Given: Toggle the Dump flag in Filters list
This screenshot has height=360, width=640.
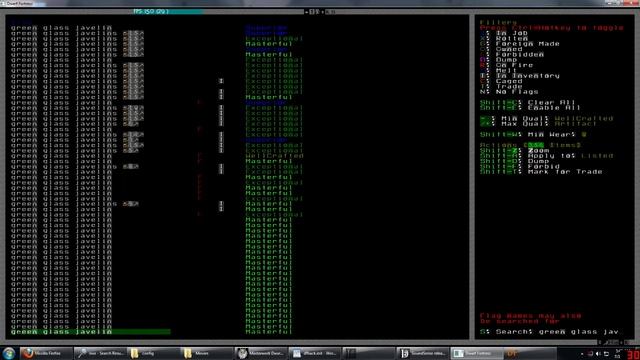Looking at the screenshot, I should 498,60.
